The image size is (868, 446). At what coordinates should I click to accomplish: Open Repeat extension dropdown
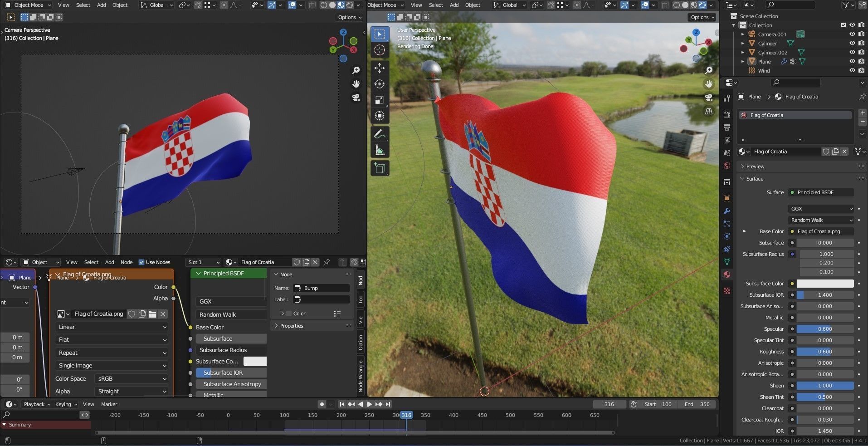point(112,353)
